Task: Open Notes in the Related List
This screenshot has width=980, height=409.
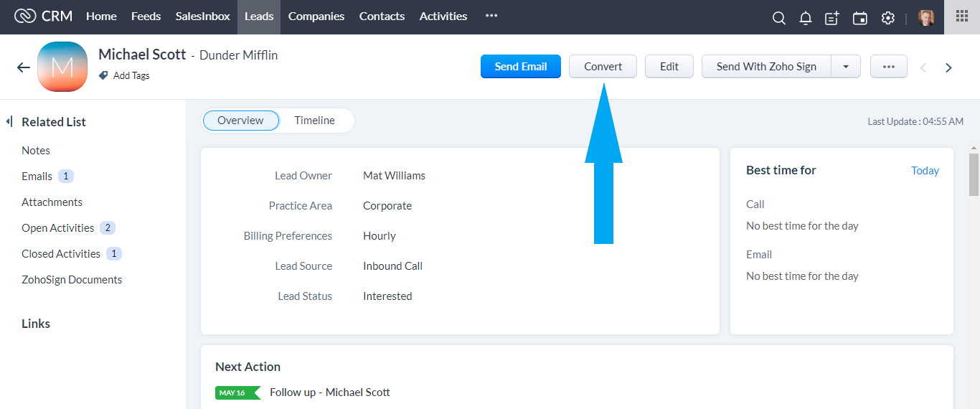Action: click(36, 151)
